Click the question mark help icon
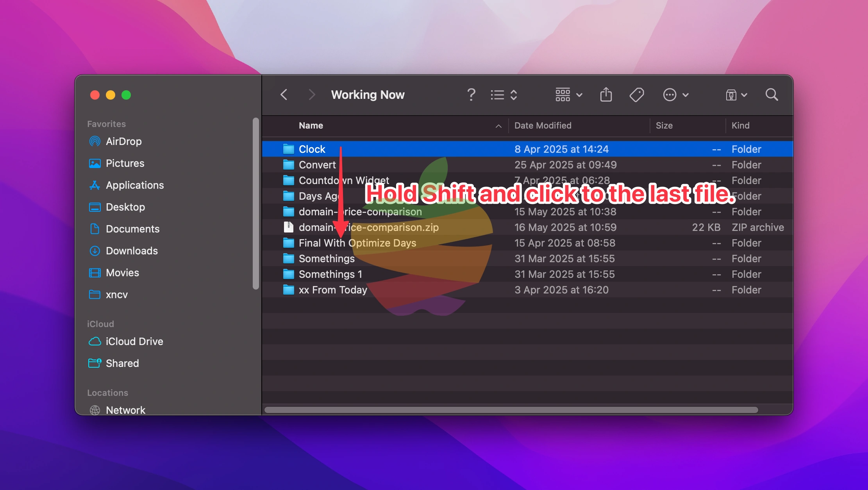 471,95
